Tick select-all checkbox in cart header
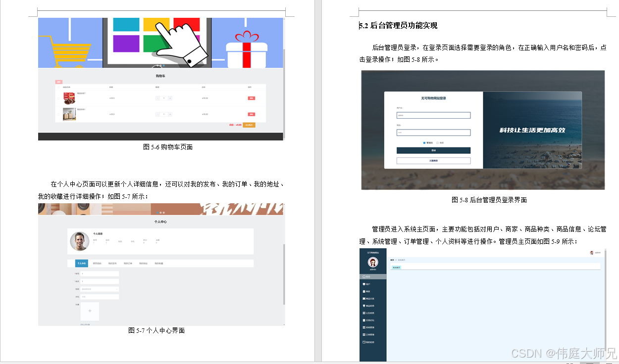This screenshot has width=619, height=364. click(x=58, y=87)
